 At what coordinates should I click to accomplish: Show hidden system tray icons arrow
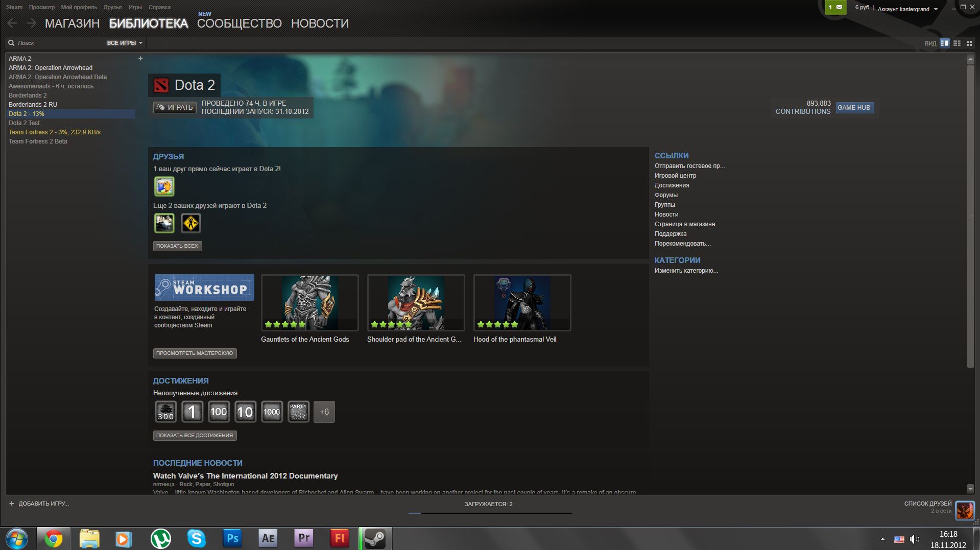[x=882, y=539]
